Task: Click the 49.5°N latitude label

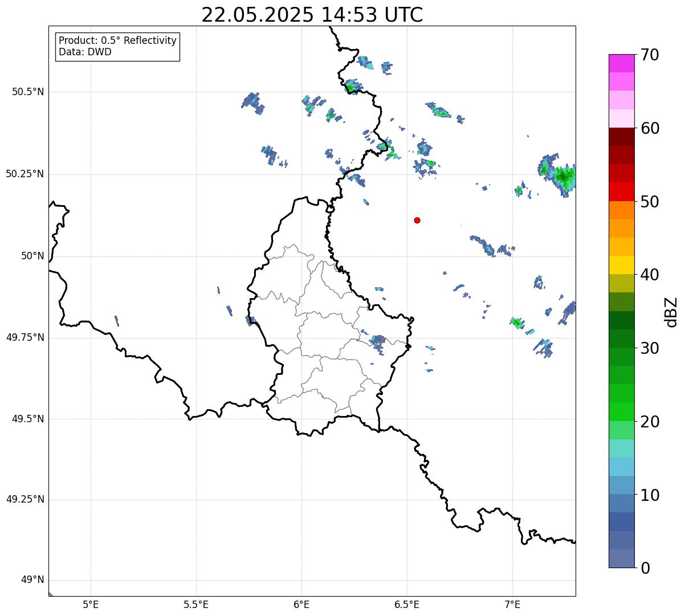Action: coord(28,419)
